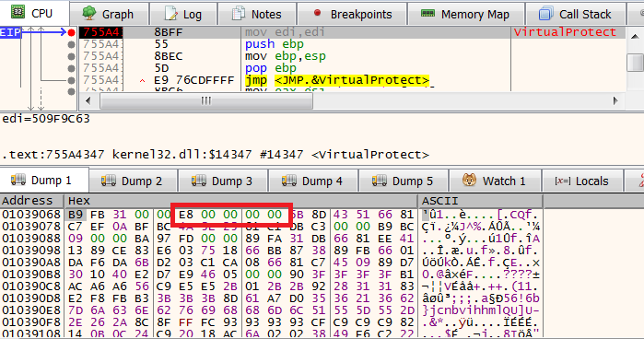644x339 pixels.
Task: Click the Dump 2 tab icon
Action: 109,181
